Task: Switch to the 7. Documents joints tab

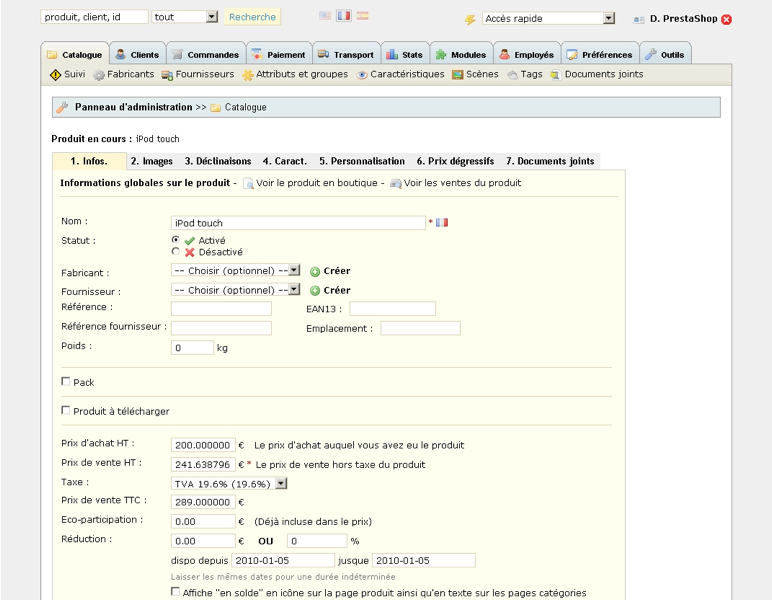Action: tap(550, 161)
